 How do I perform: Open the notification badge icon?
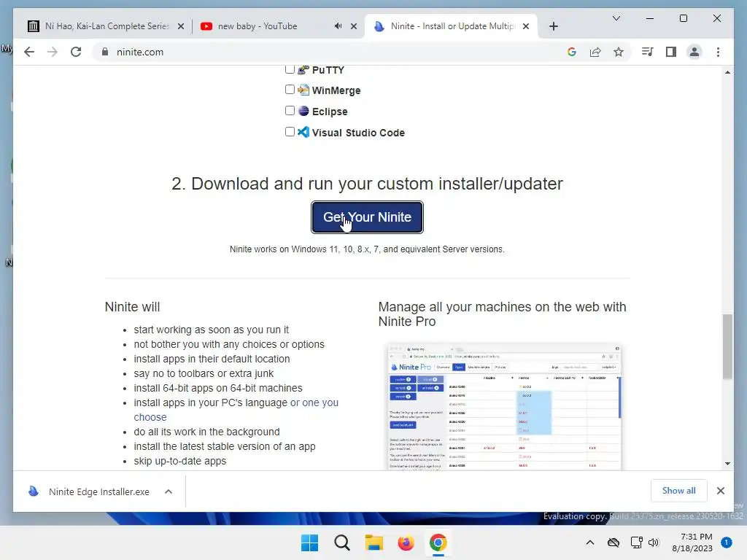(x=726, y=542)
